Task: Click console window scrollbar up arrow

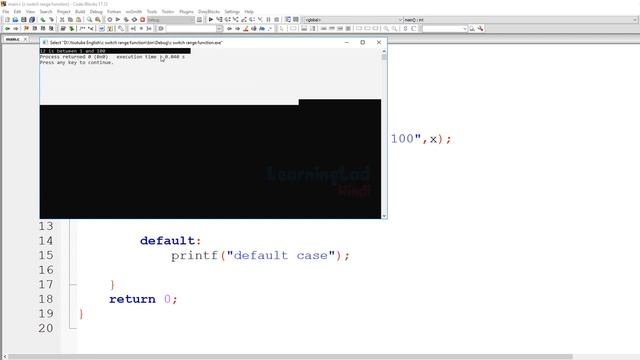Action: pos(384,51)
